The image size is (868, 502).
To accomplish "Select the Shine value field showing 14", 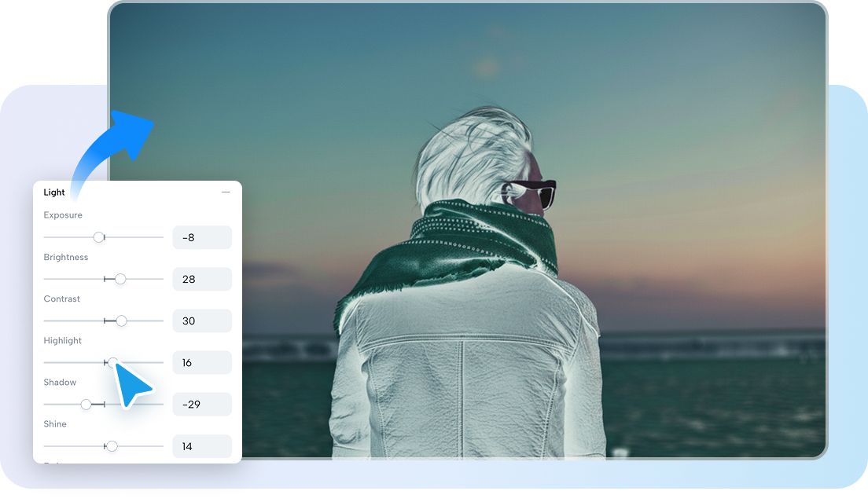I will tap(202, 446).
